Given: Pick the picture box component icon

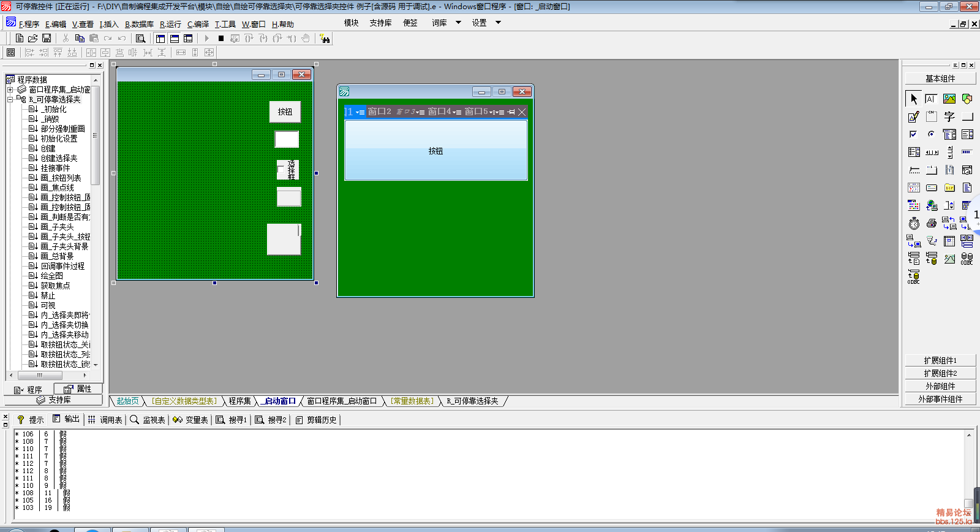Looking at the screenshot, I should click(949, 99).
